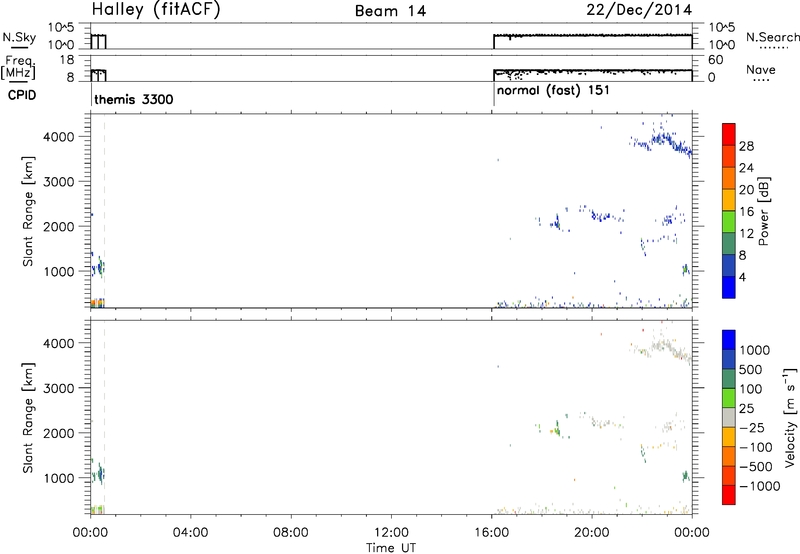Click the '4' label on the Power color bar
800x554 pixels.
pos(742,277)
